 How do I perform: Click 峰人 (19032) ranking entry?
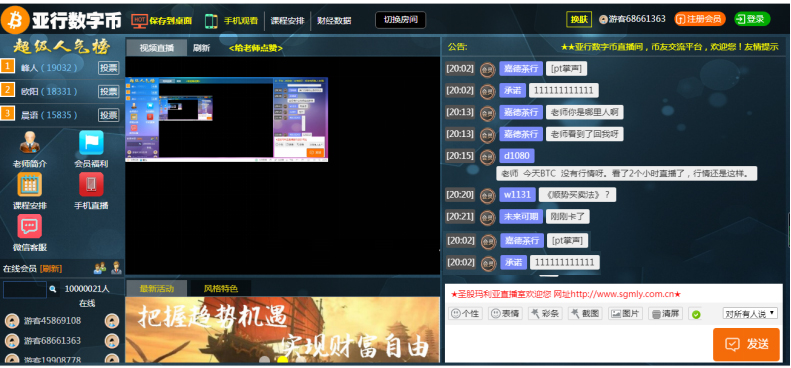(x=49, y=68)
